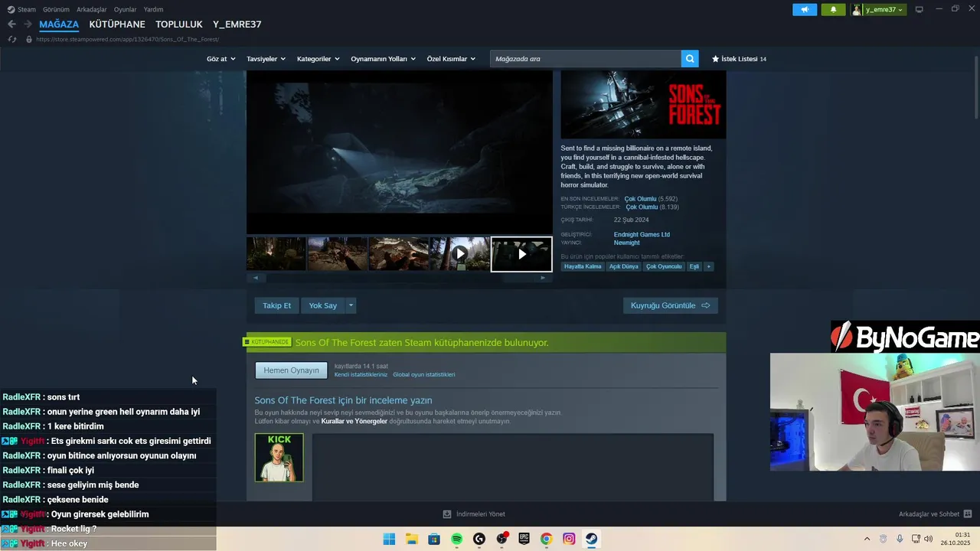The image size is (980, 551).
Task: Switch to Big Picture mode monitor icon
Action: click(x=920, y=9)
